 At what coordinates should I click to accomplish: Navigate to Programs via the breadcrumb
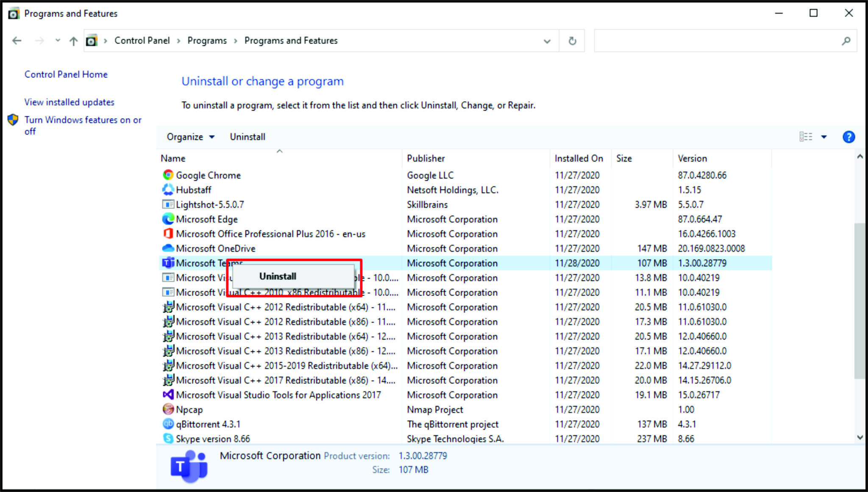click(x=207, y=40)
